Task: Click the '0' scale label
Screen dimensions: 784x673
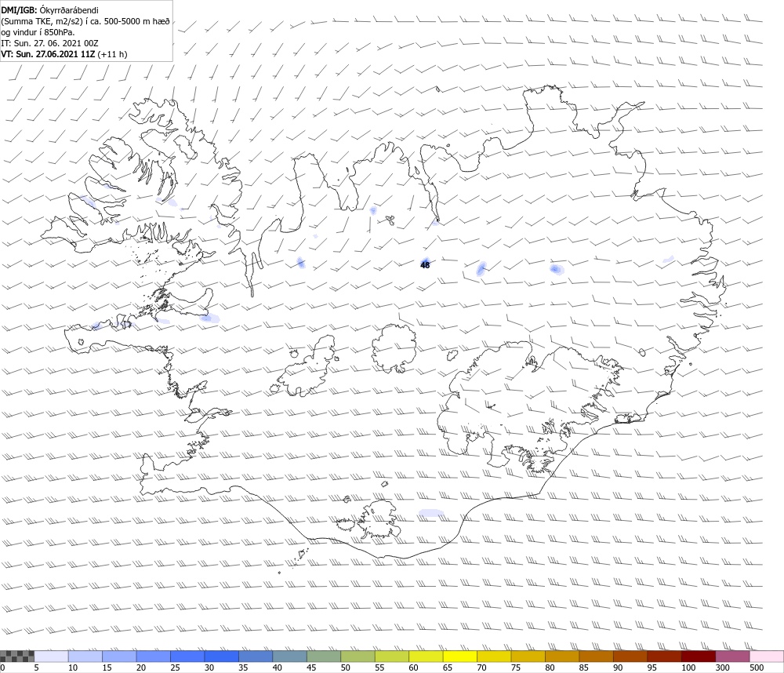Action: coord(2,668)
